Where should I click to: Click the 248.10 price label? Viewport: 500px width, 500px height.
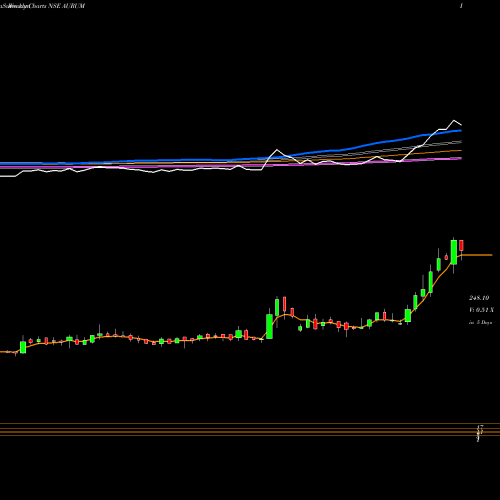(x=479, y=298)
